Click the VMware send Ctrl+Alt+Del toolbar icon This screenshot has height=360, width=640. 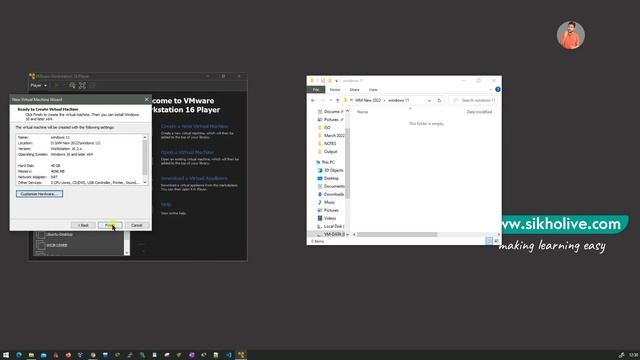(x=72, y=85)
